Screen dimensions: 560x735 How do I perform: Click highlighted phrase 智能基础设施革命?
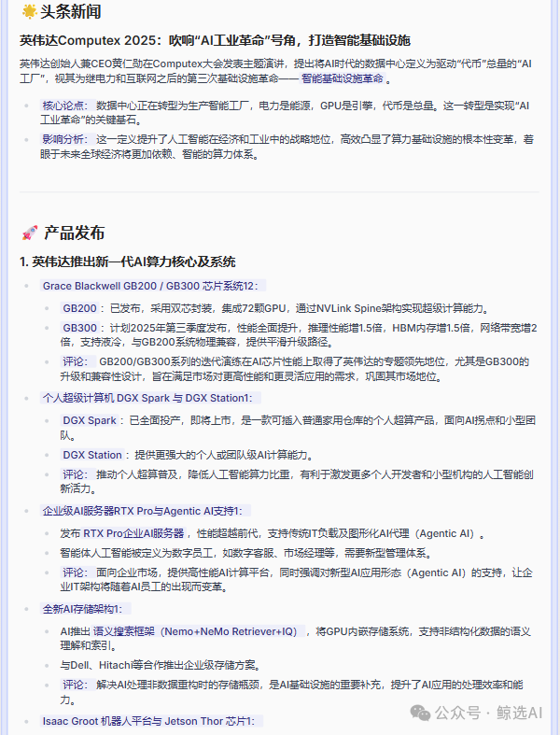[343, 78]
